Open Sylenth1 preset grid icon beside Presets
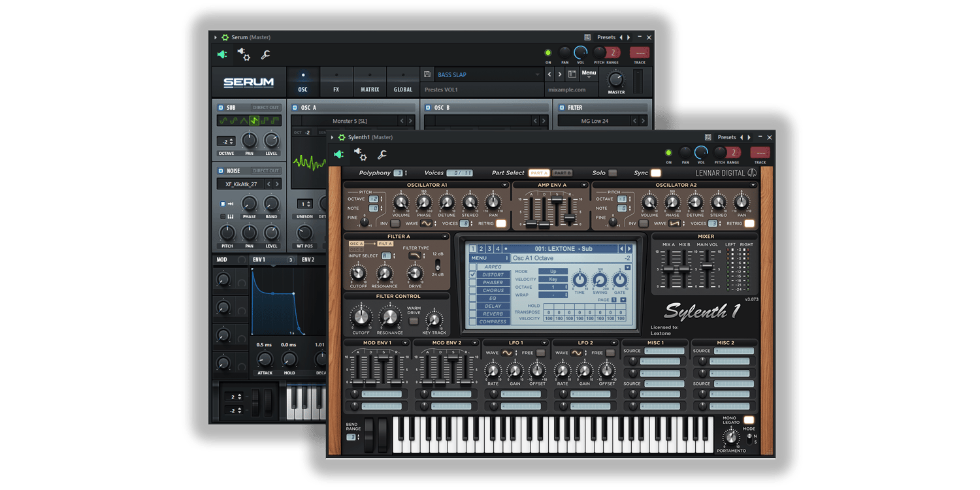The width and height of the screenshot is (980, 490). coord(708,138)
